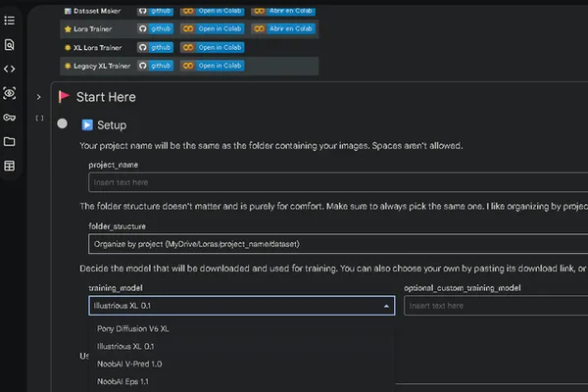
Task: Open the table of contents sidebar icon
Action: coord(10,21)
